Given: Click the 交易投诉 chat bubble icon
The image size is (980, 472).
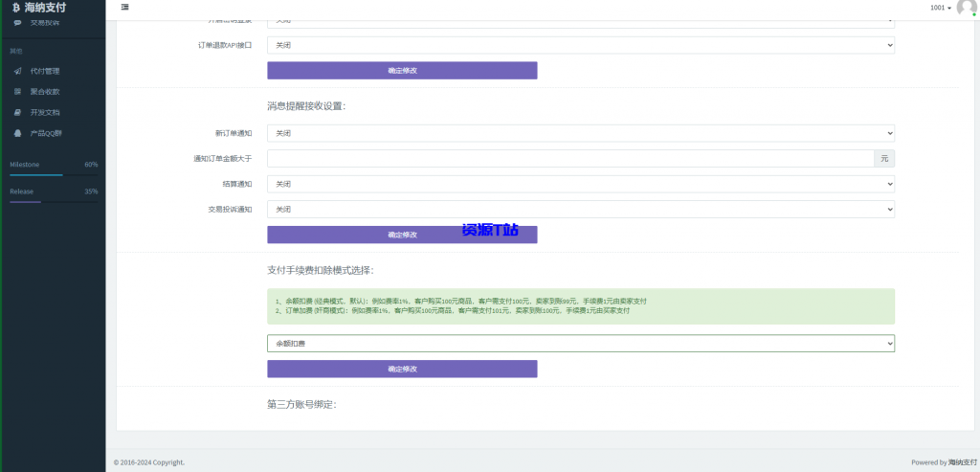Looking at the screenshot, I should tap(17, 23).
